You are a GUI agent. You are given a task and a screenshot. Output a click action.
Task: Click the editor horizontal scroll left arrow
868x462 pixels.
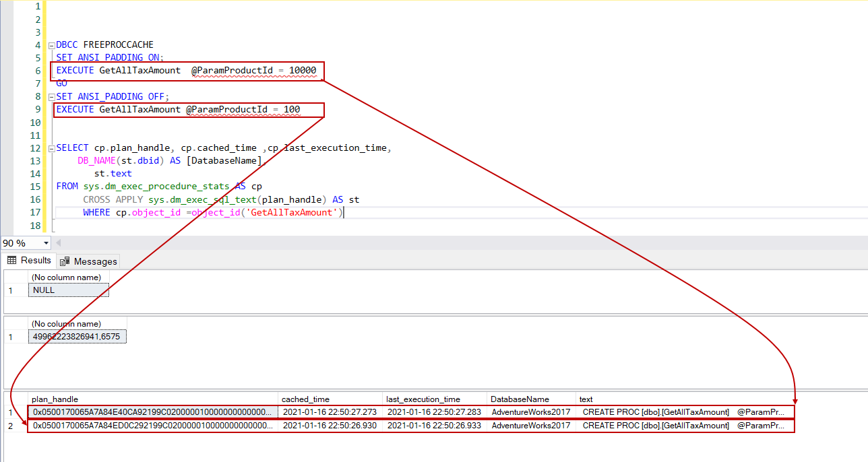(57, 243)
